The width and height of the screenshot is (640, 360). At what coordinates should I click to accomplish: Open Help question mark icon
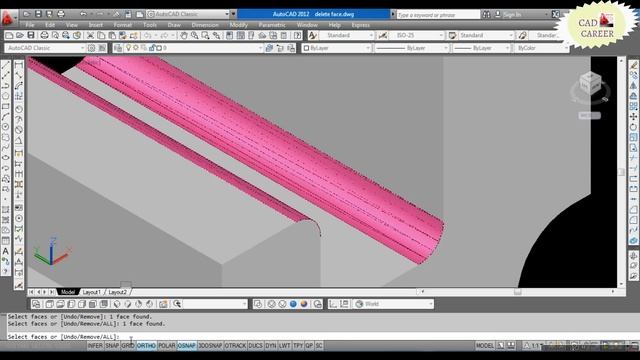point(298,36)
